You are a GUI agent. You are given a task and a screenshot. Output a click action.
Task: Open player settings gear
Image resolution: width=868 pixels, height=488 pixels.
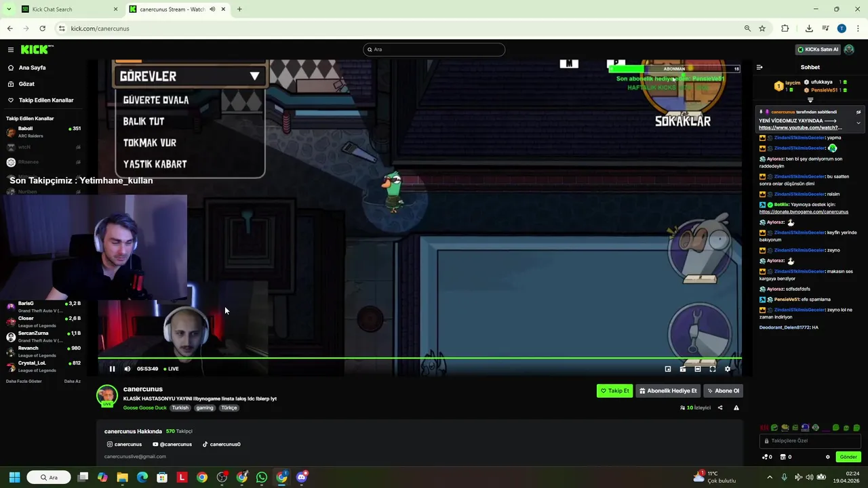(x=728, y=369)
